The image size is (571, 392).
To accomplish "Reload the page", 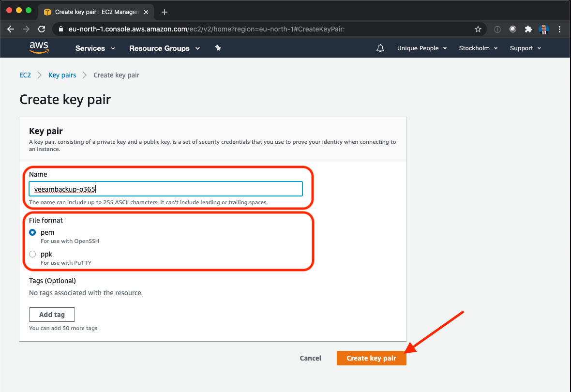I will tap(42, 29).
